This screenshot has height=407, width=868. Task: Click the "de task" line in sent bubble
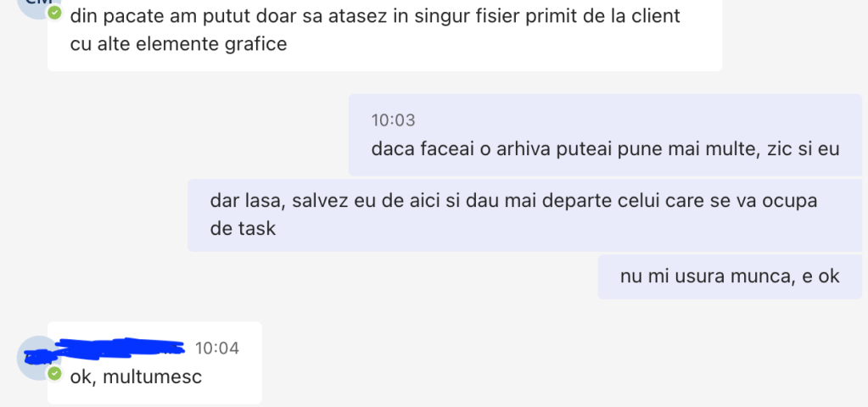pos(243,228)
